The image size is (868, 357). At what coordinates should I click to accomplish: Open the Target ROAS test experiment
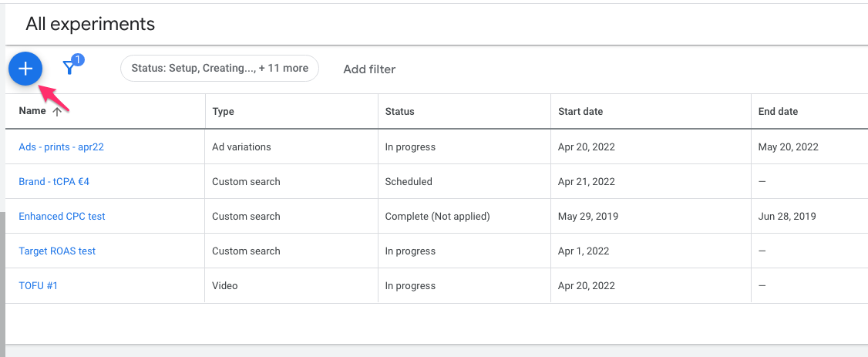click(x=57, y=251)
